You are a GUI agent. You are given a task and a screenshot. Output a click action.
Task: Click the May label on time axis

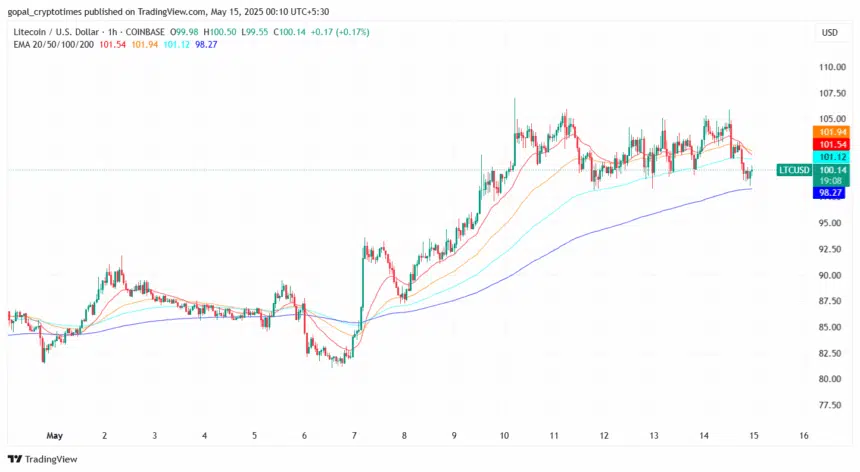coord(54,436)
